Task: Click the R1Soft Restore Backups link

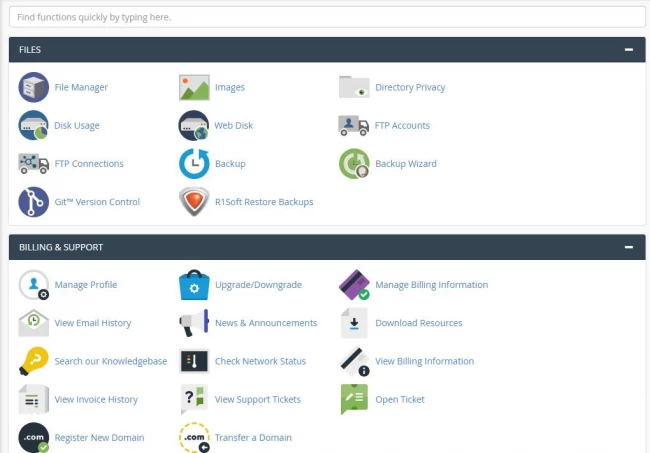Action: (264, 202)
